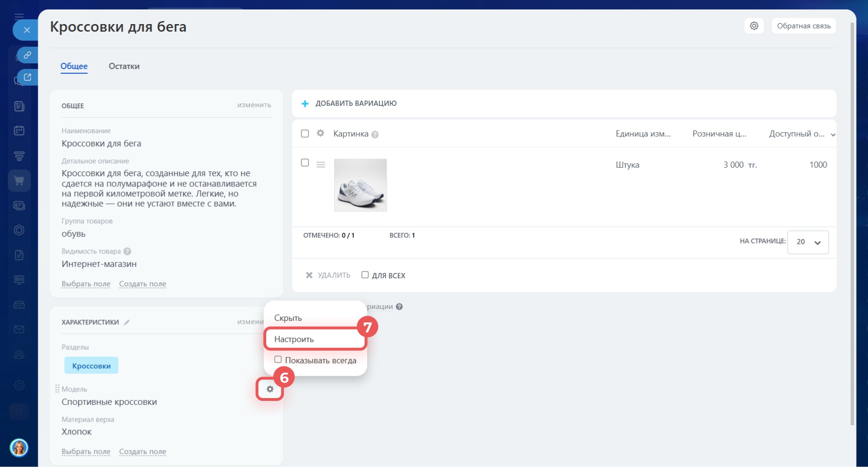Close the product slider with X button

click(27, 30)
